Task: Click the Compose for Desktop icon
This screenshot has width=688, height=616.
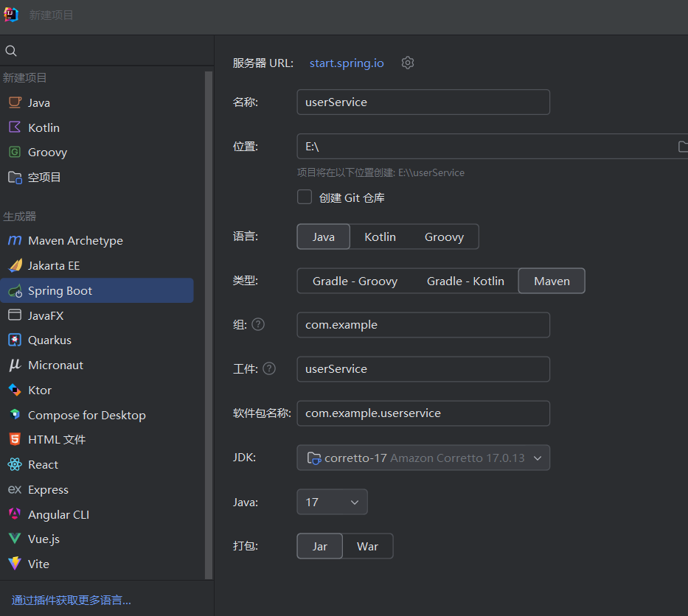Action: coord(15,414)
